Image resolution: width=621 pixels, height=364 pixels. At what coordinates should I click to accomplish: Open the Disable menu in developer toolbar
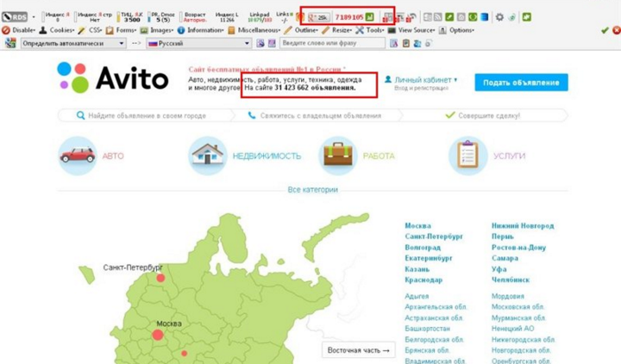(19, 30)
